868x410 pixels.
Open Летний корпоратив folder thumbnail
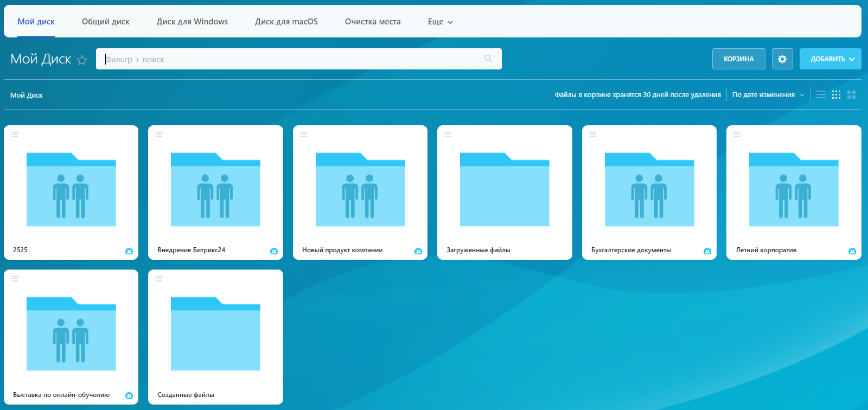pyautogui.click(x=794, y=189)
